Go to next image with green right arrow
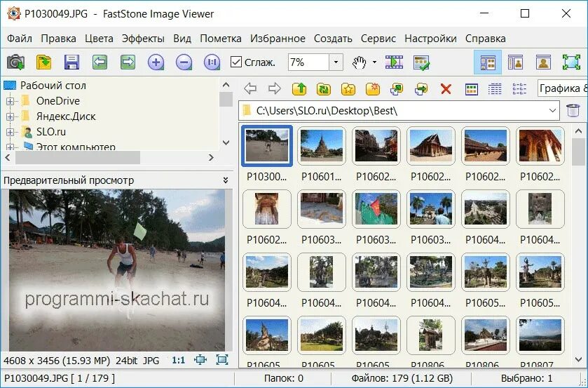The image size is (588, 388). click(x=128, y=62)
